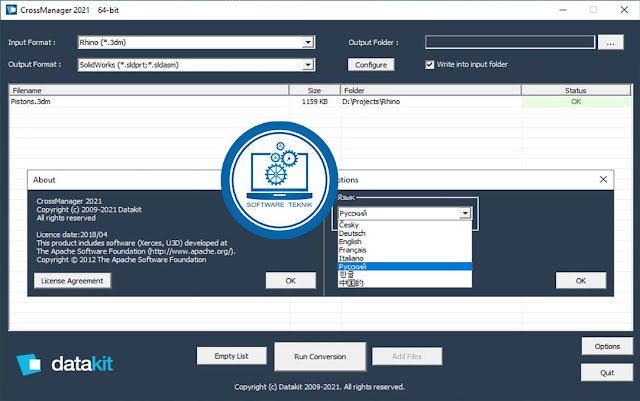This screenshot has width=640, height=401.
Task: Click the Licence date:2018/04 text
Action: tap(72, 234)
